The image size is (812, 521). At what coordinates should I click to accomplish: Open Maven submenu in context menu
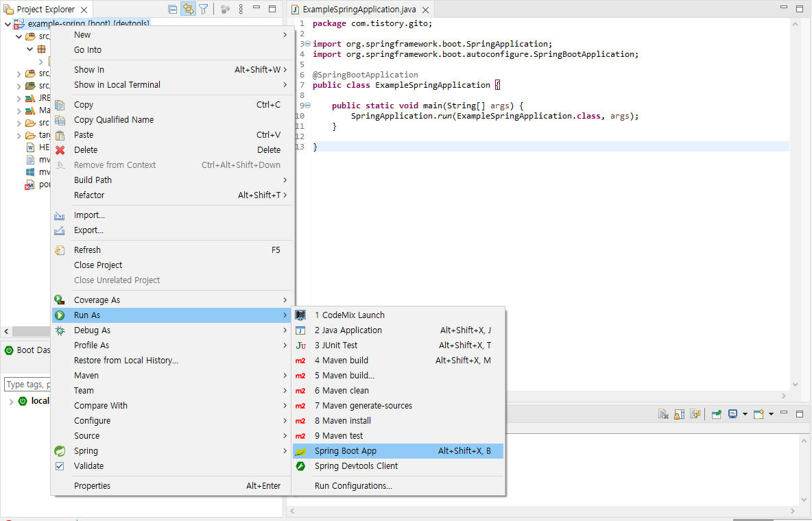pyautogui.click(x=172, y=376)
